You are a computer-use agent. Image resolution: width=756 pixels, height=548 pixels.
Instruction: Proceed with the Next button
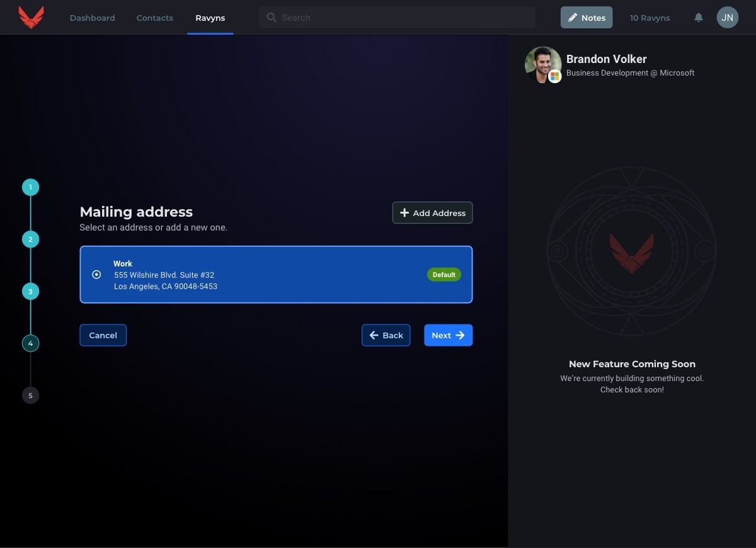448,335
